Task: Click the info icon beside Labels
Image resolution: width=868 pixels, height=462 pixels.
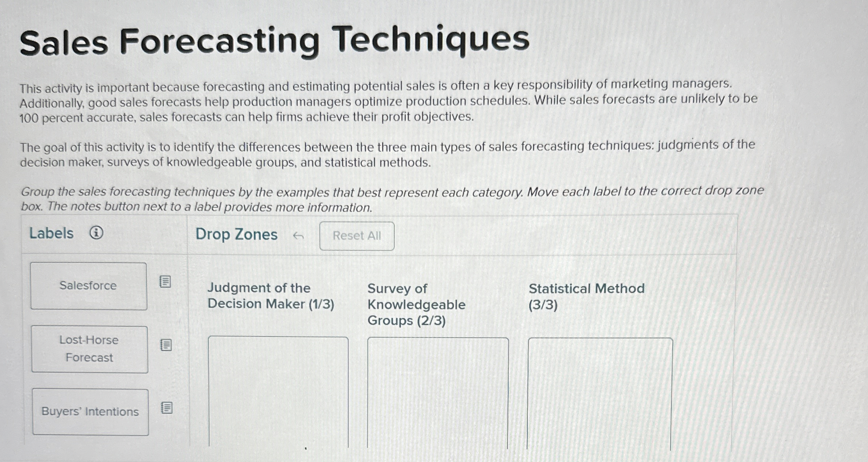Action: click(96, 233)
